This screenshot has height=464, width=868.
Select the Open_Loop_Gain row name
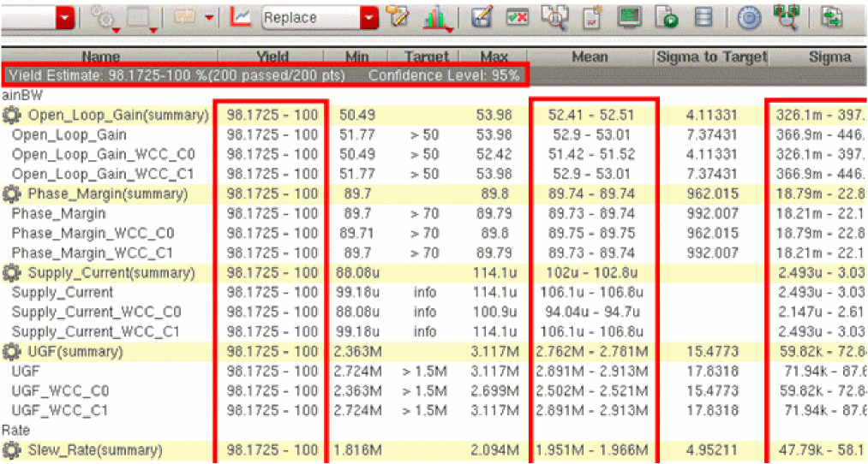(x=69, y=135)
